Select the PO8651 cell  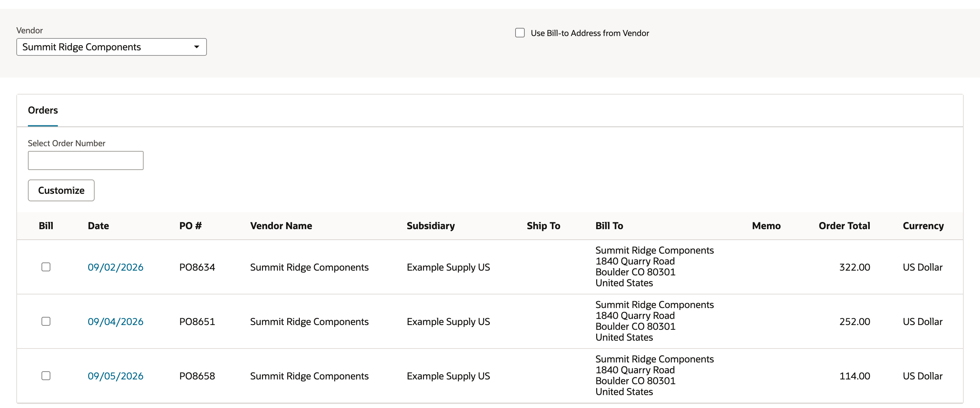pos(197,321)
